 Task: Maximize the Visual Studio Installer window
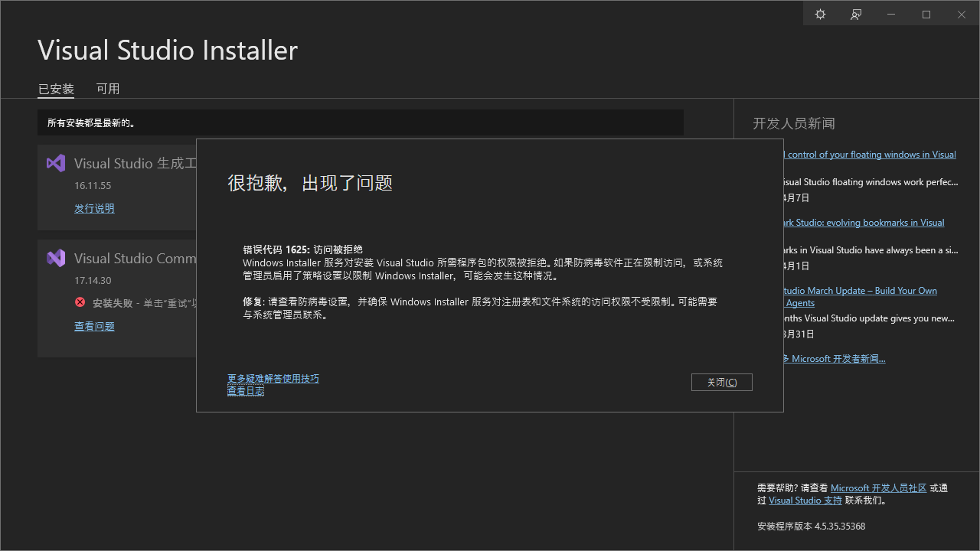pos(926,15)
